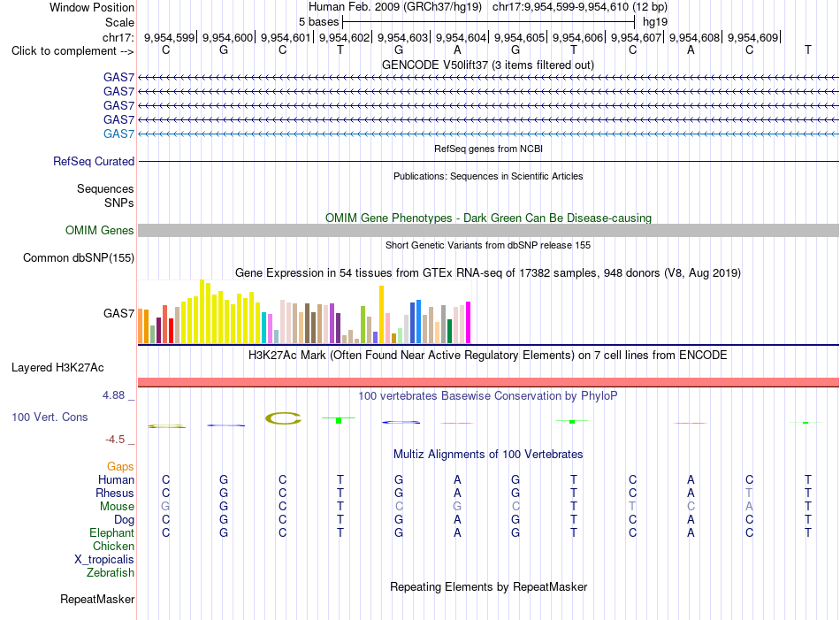Screen dimensions: 840x620
Task: Click the gray OMIM Genes bar
Action: pyautogui.click(x=488, y=231)
